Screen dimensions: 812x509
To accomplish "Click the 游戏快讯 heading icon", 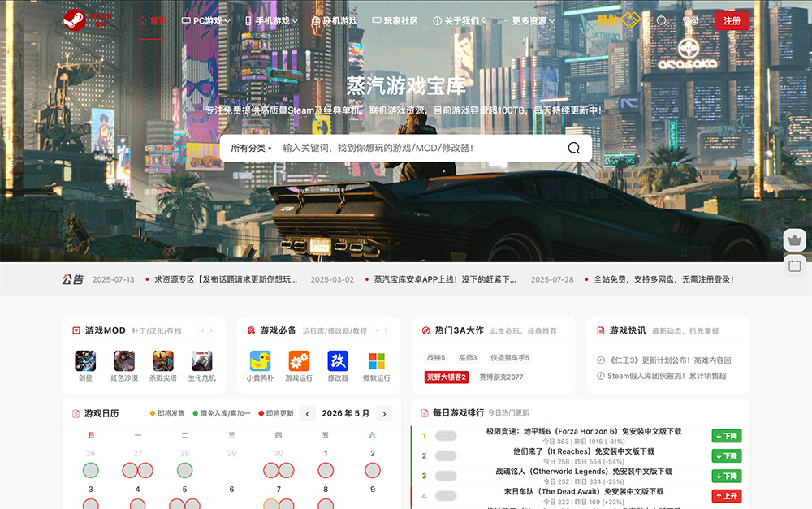I will (x=601, y=330).
